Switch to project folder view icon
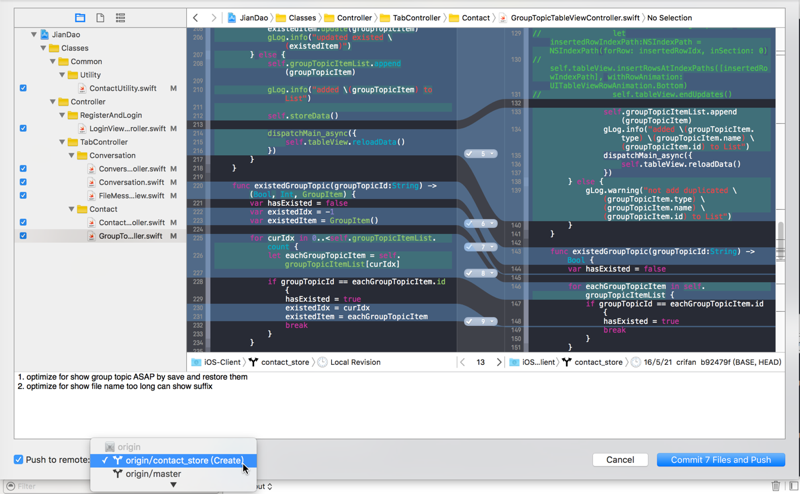 tap(80, 18)
